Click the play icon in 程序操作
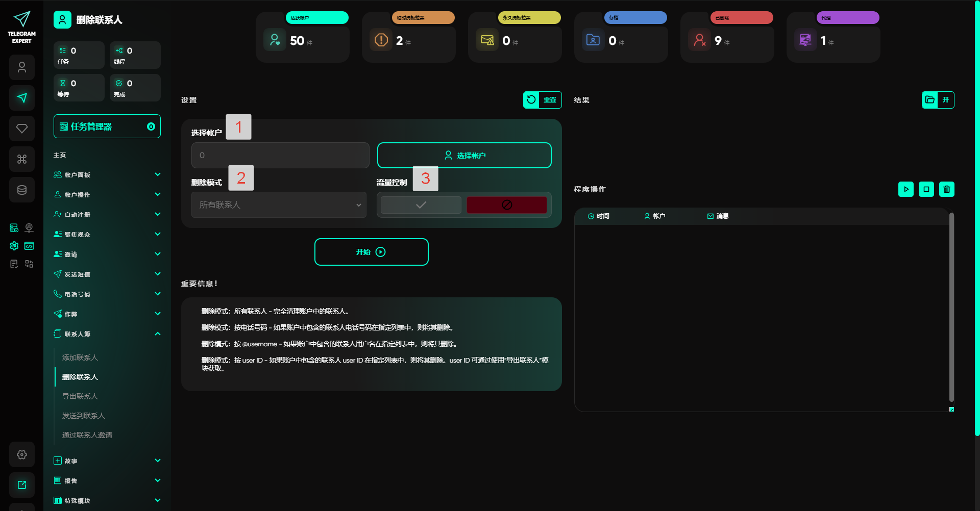Screen dimensions: 980x511 906,189
